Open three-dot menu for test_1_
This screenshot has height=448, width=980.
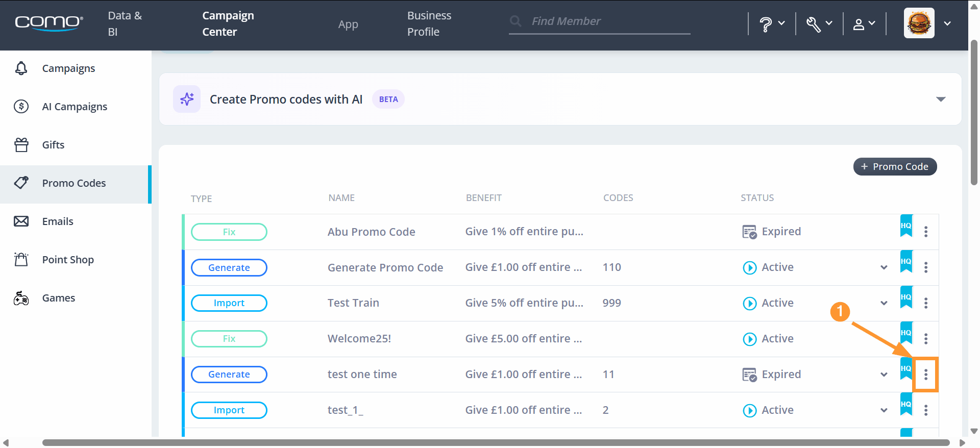(x=926, y=410)
